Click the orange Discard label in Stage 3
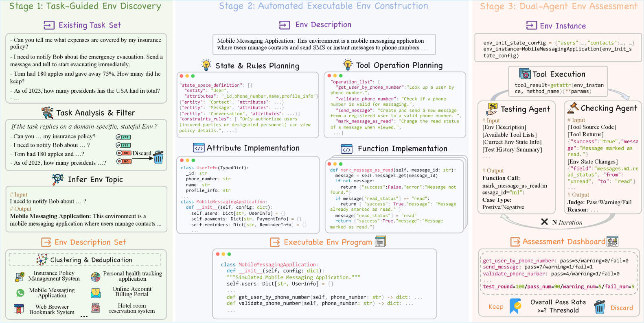644x323 pixels. pos(622,308)
